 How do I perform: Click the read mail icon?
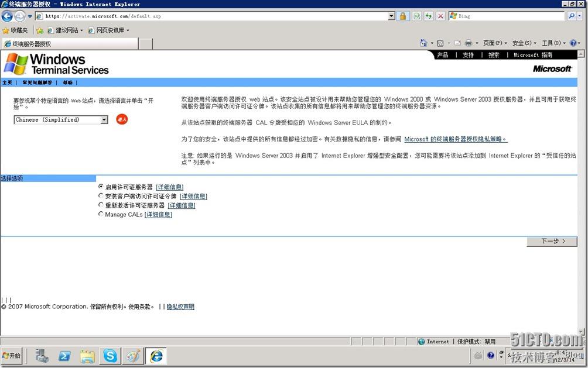click(x=457, y=43)
